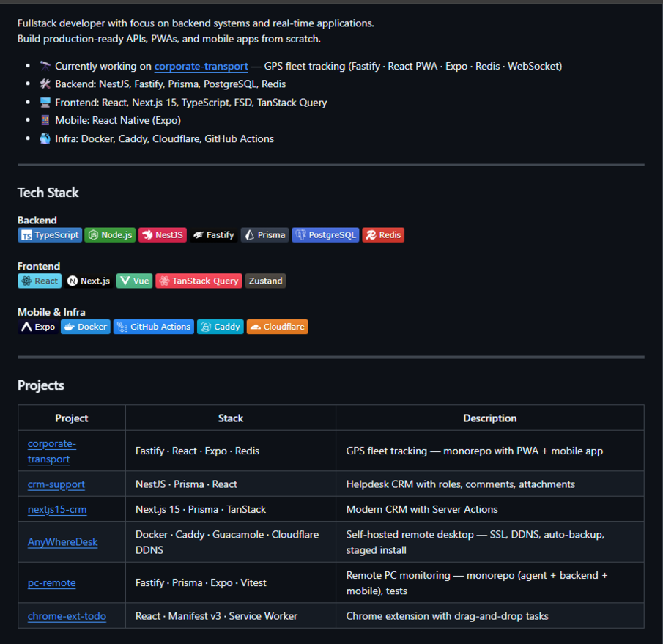This screenshot has height=644, width=663.
Task: Click cell 'Docker · Caddy · Guacamole · Cloudflare DDNS'
Action: (x=231, y=542)
